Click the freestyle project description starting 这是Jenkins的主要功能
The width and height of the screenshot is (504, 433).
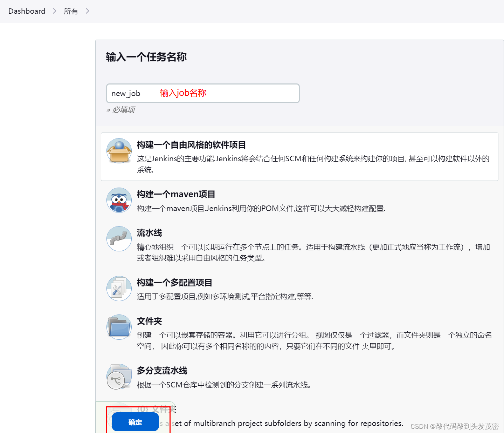coord(313,164)
